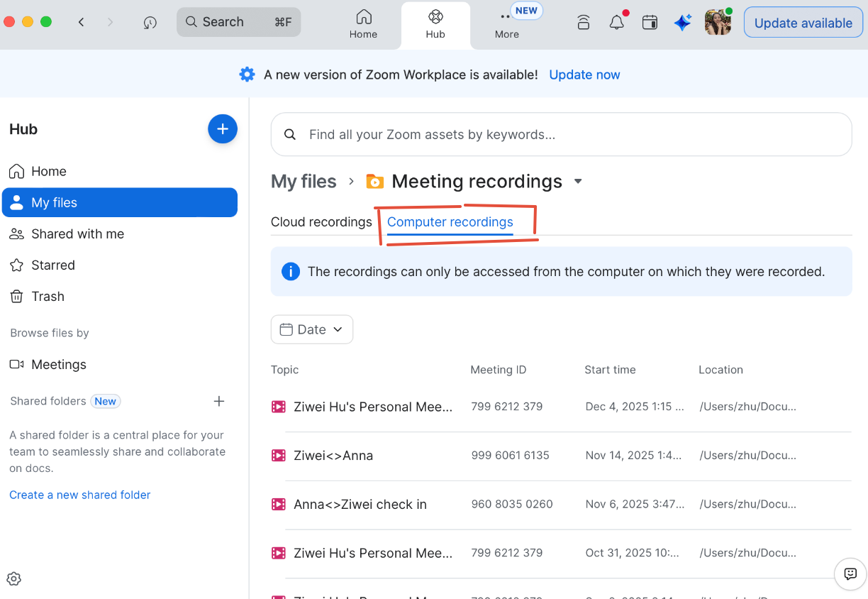Open the calendar icon in top bar
The image size is (868, 599).
coord(650,22)
